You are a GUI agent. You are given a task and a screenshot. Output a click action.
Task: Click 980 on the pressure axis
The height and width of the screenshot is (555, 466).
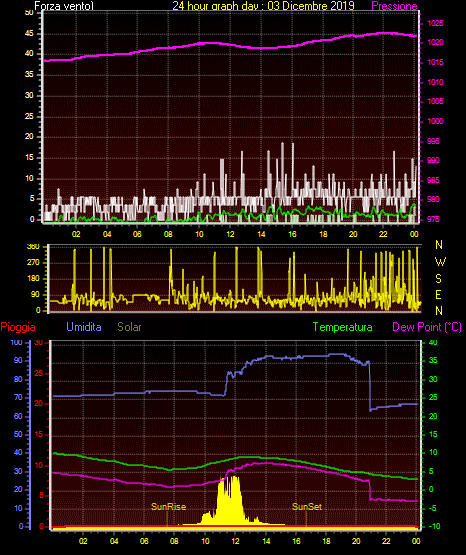(x=433, y=199)
